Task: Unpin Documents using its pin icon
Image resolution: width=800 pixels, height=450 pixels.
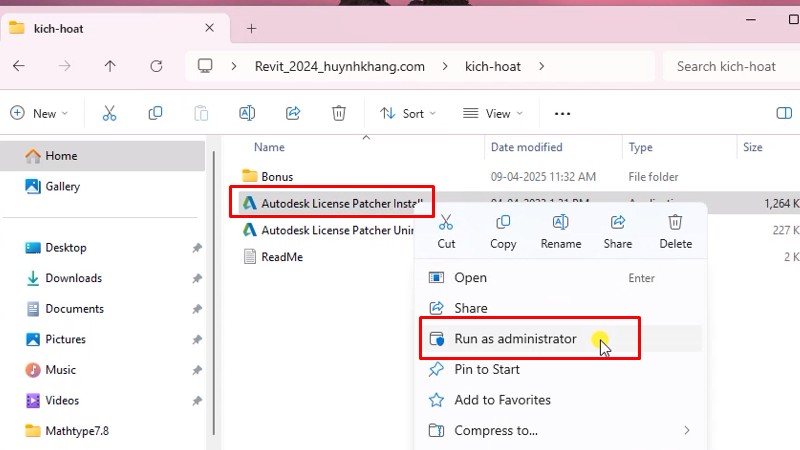Action: (197, 309)
